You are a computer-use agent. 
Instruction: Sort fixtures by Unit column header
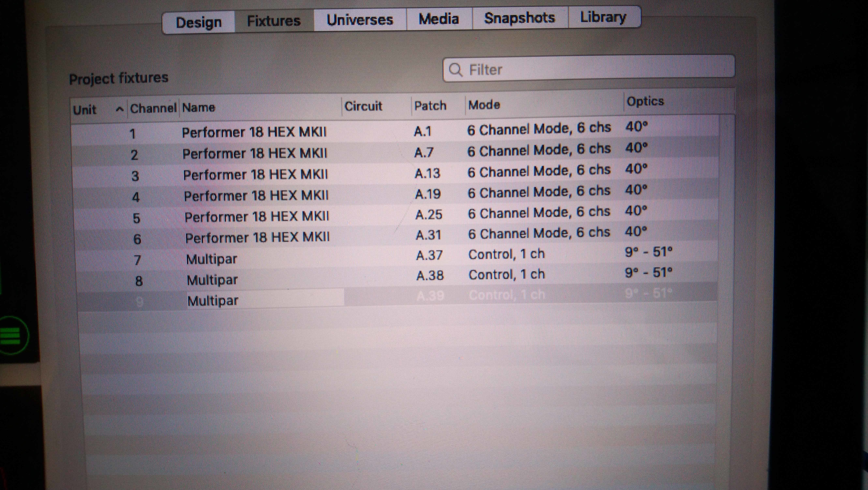(x=85, y=110)
